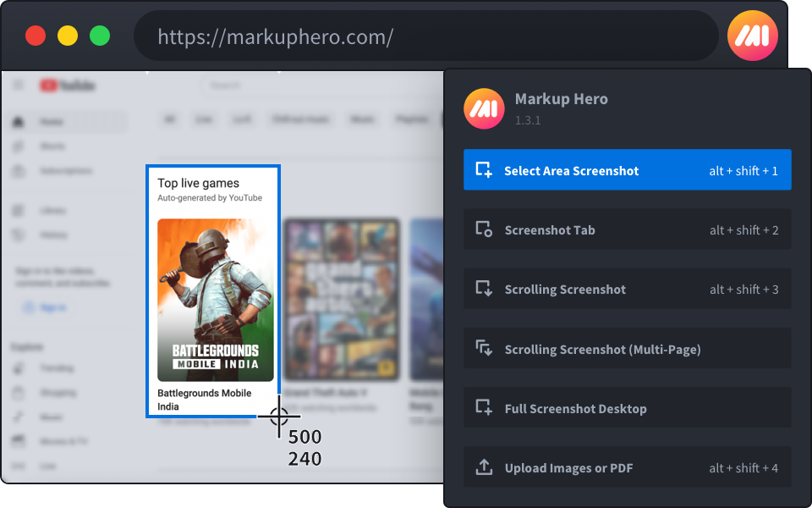This screenshot has height=508, width=812.
Task: Choose Scrolling Screenshot alt + shift + 3 option
Action: click(627, 289)
